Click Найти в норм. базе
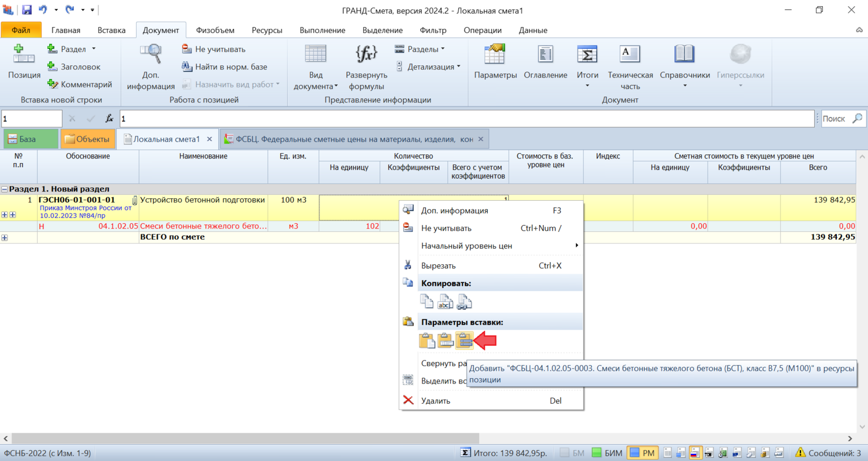This screenshot has height=461, width=868. 224,67
